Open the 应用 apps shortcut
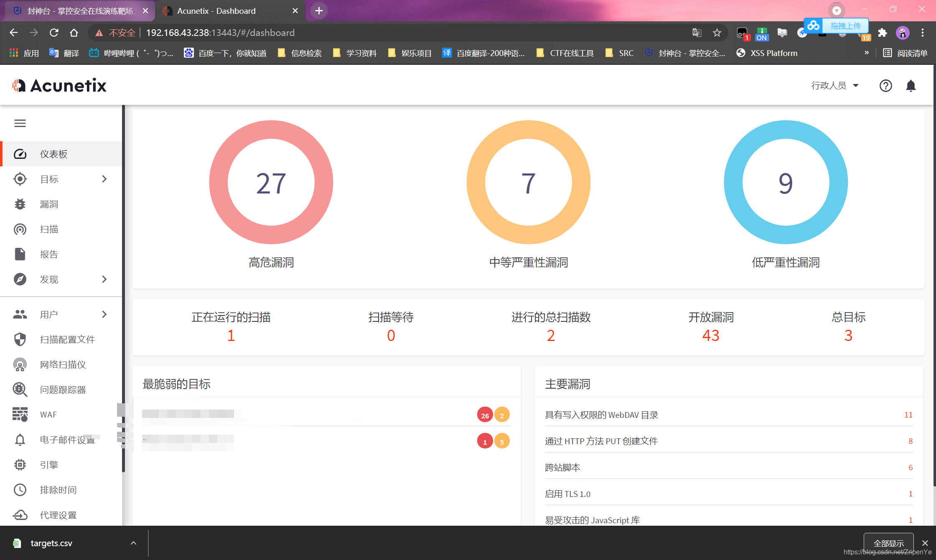Viewport: 936px width, 560px height. point(24,53)
